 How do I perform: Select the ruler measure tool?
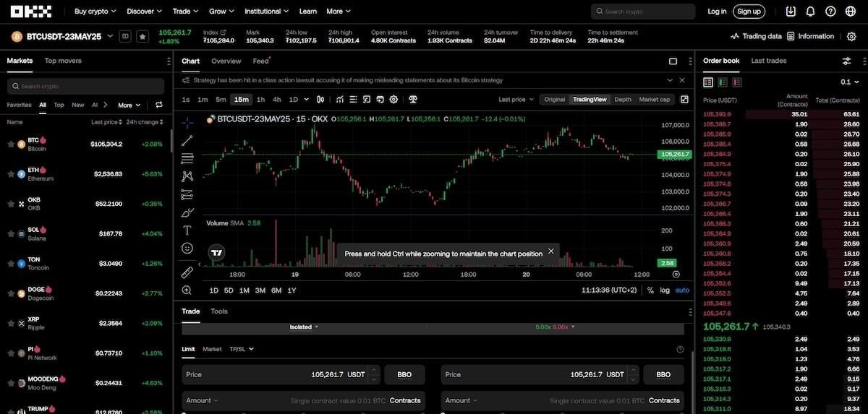[187, 272]
